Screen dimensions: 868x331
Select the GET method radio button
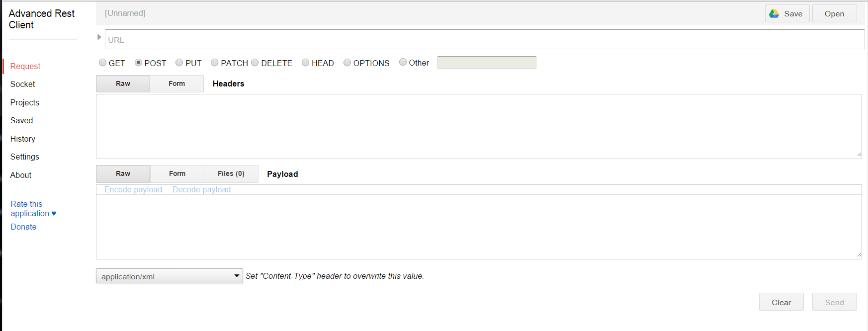pyautogui.click(x=103, y=63)
